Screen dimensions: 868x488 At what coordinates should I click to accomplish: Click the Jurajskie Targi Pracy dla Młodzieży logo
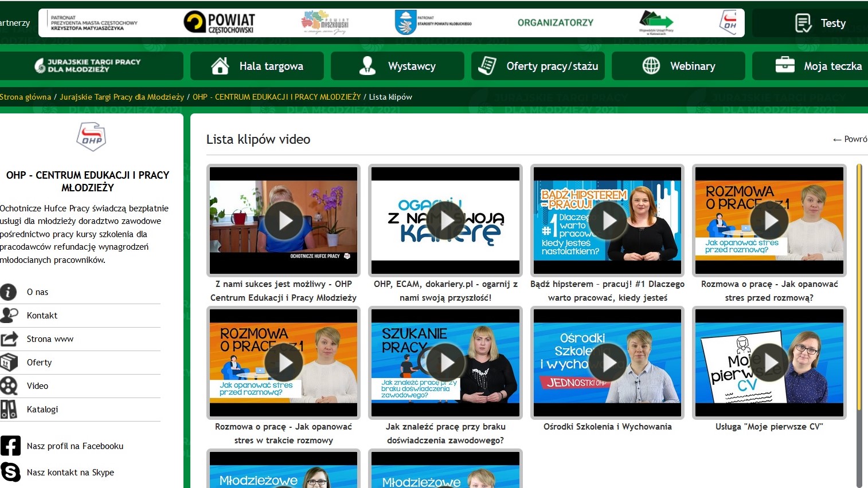pos(88,66)
